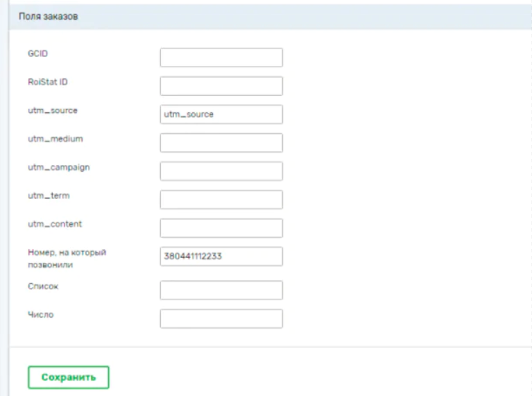Screen dimensions: 532x396
Task: Click the utm_campaign label text
Action: (58, 167)
